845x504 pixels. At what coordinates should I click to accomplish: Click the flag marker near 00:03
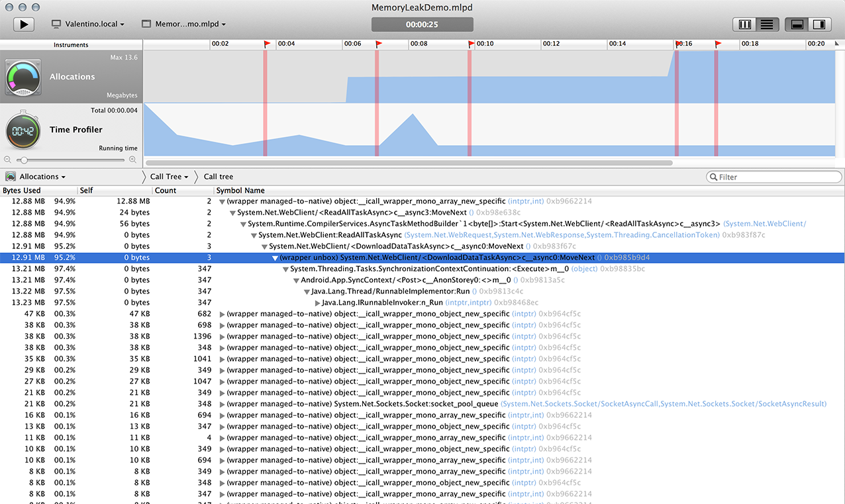[x=268, y=44]
